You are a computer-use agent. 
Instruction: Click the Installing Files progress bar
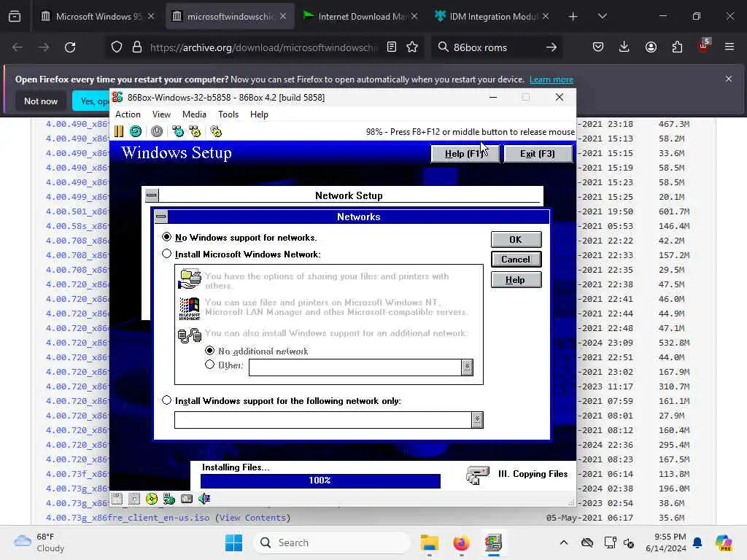click(320, 481)
